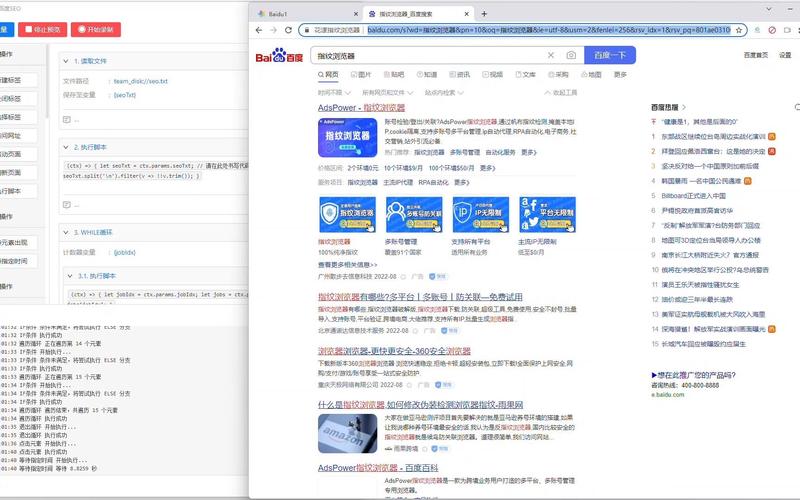
Task: Select the 知道 search category
Action: [x=427, y=74]
